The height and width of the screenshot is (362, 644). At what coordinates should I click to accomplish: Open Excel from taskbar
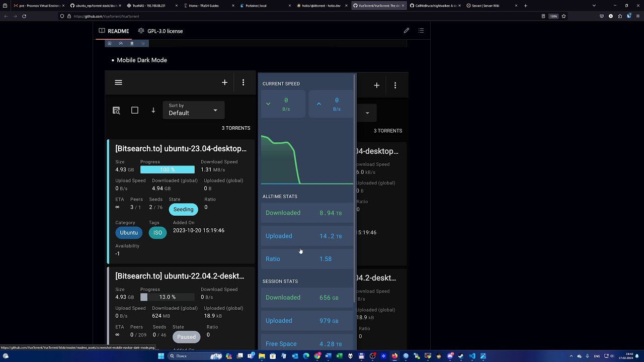click(339, 356)
